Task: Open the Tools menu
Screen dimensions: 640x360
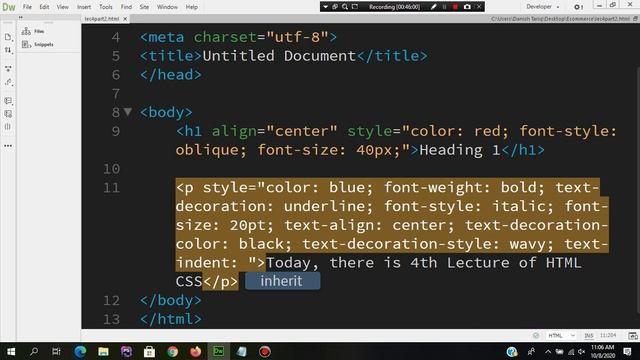Action: coord(105,7)
